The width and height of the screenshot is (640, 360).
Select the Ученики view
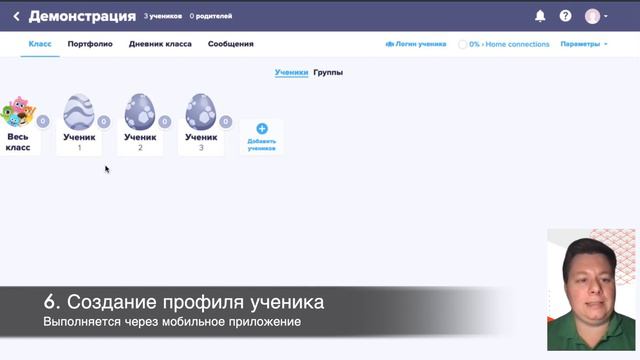(291, 72)
